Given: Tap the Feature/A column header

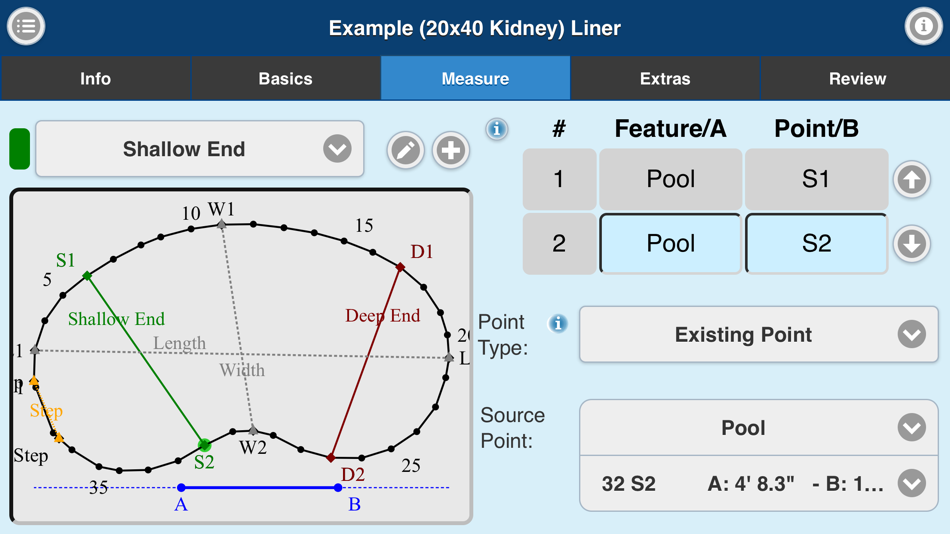Looking at the screenshot, I should click(x=670, y=128).
